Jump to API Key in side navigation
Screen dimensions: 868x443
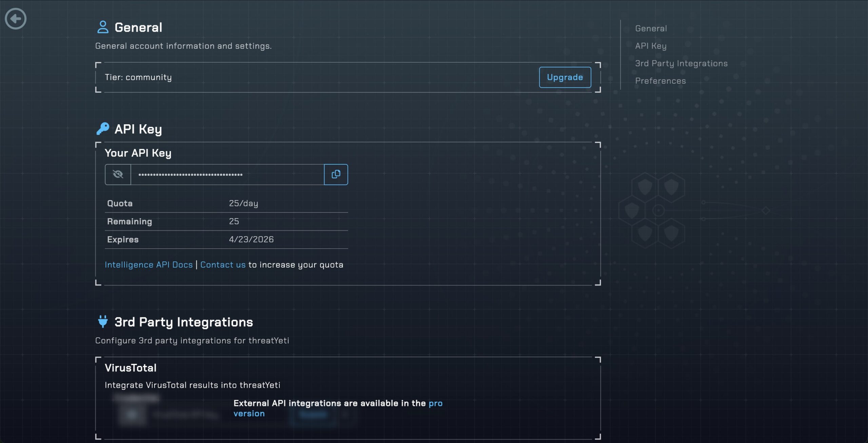(651, 46)
